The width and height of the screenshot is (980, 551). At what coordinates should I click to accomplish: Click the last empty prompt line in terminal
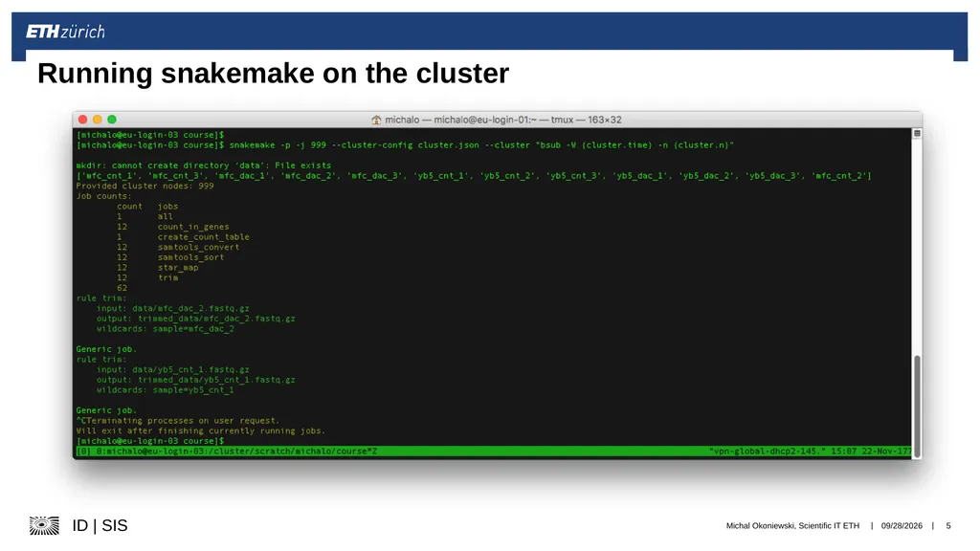click(150, 441)
